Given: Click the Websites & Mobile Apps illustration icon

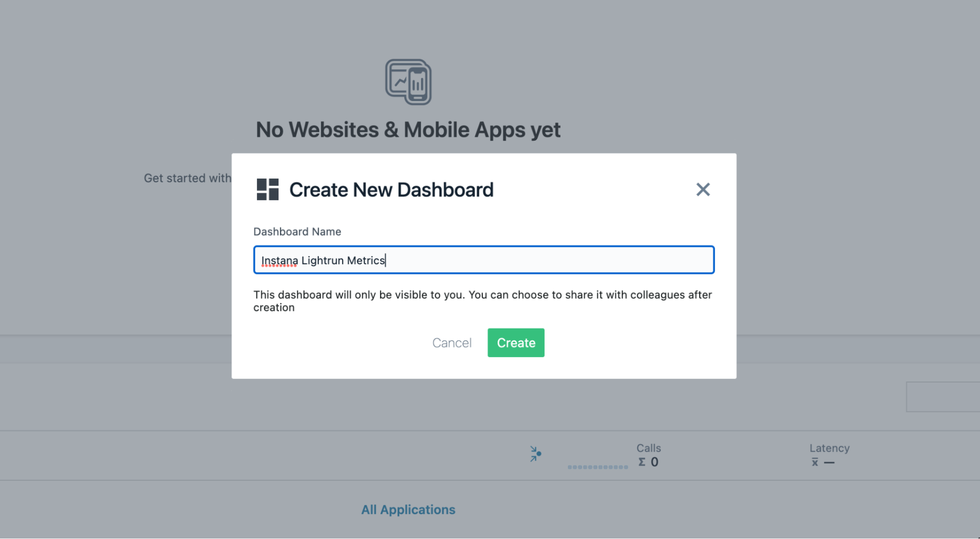Looking at the screenshot, I should [x=408, y=82].
